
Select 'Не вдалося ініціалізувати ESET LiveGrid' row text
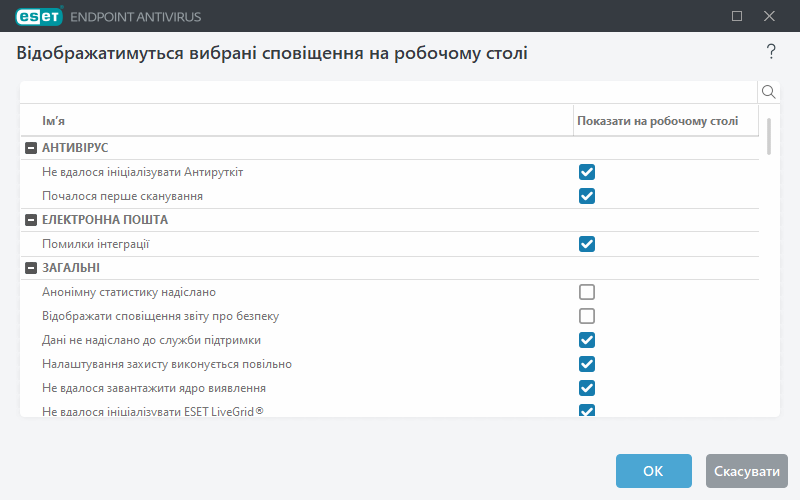(x=153, y=411)
